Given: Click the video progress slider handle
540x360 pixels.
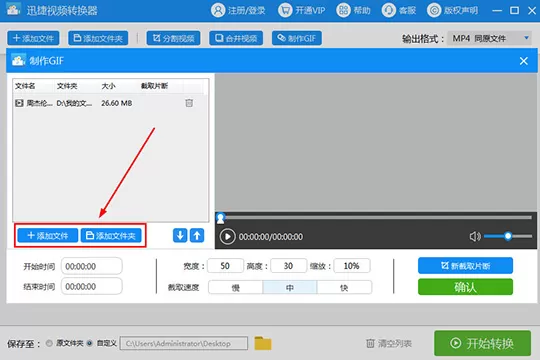Looking at the screenshot, I should 221,218.
